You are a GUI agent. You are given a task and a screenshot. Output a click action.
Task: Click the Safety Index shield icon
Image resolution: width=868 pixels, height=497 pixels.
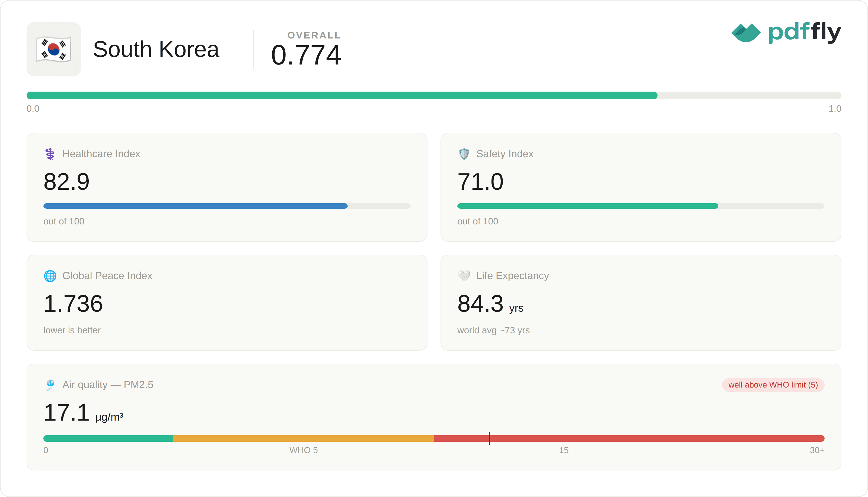pyautogui.click(x=464, y=154)
